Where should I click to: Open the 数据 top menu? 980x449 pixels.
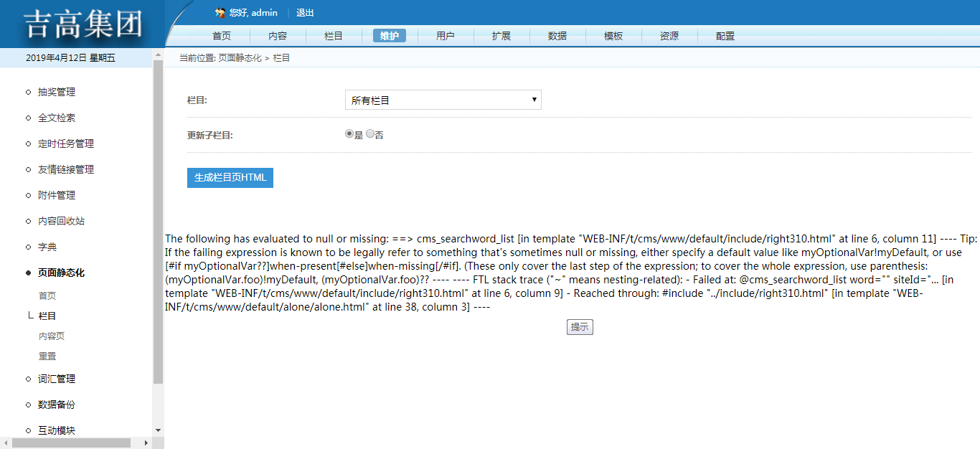pos(557,36)
